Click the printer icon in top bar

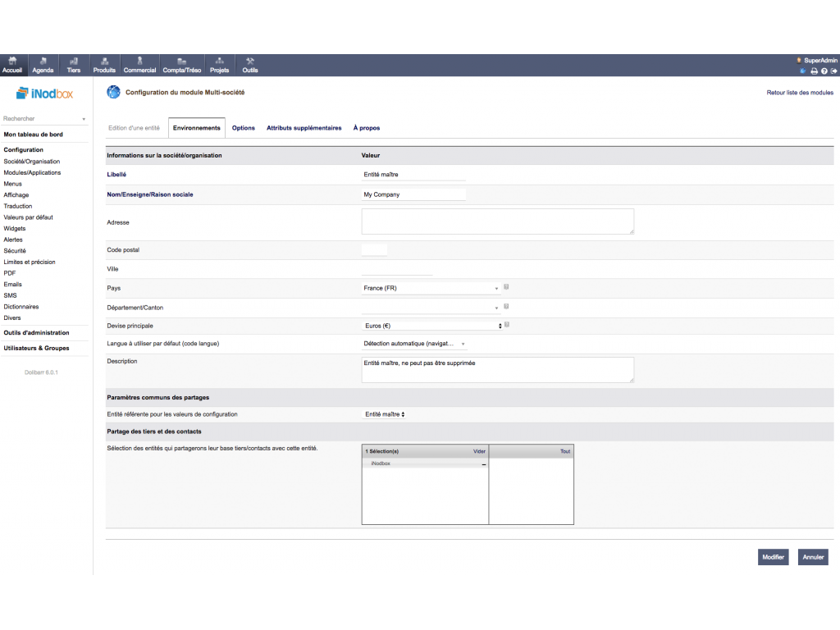pos(814,71)
